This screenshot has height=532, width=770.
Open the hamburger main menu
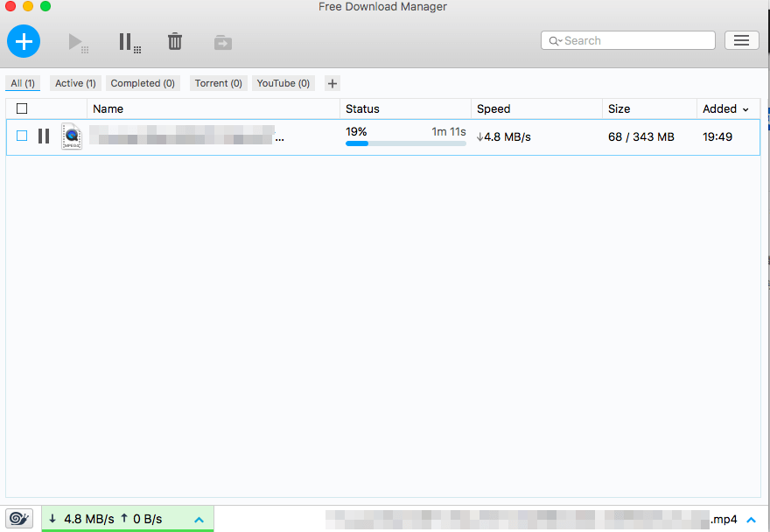coord(741,40)
